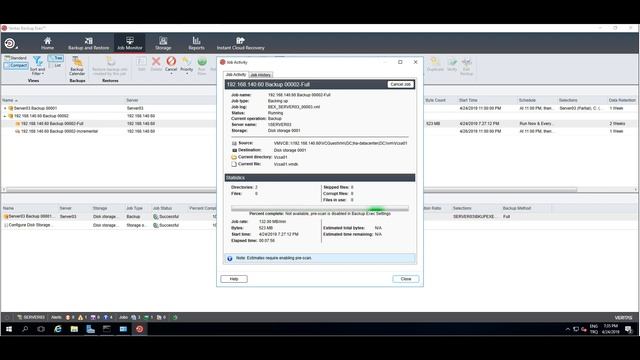
Task: Open the Backup Calendar
Action: click(x=77, y=66)
